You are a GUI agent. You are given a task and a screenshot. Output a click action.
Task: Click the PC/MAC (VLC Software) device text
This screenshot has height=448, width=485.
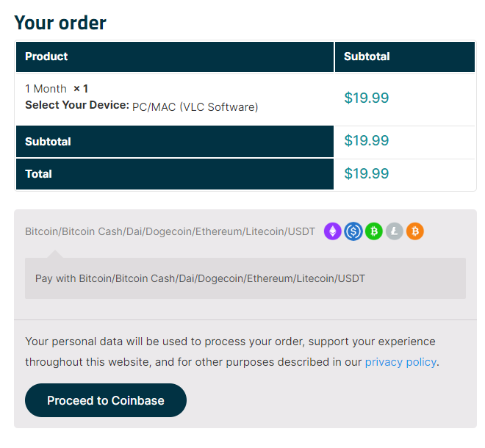(x=195, y=107)
